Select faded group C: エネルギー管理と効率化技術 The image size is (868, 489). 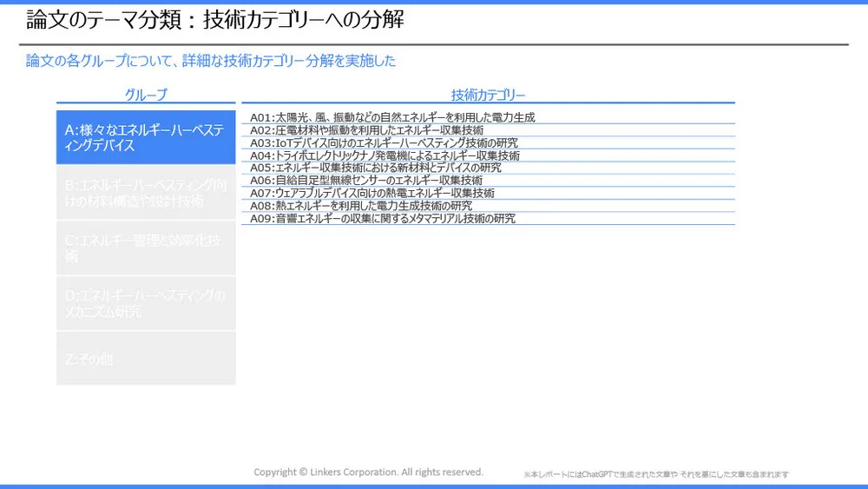click(146, 248)
